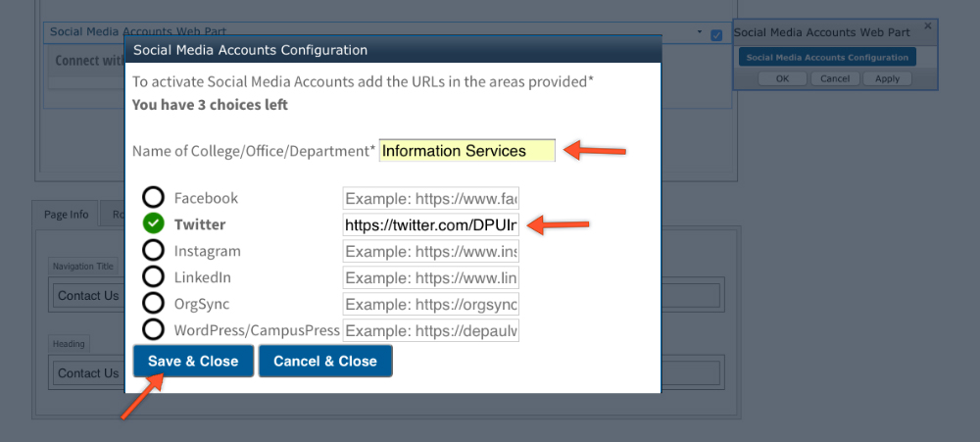Image resolution: width=980 pixels, height=442 pixels.
Task: Select the Facebook radio option
Action: pyautogui.click(x=153, y=197)
